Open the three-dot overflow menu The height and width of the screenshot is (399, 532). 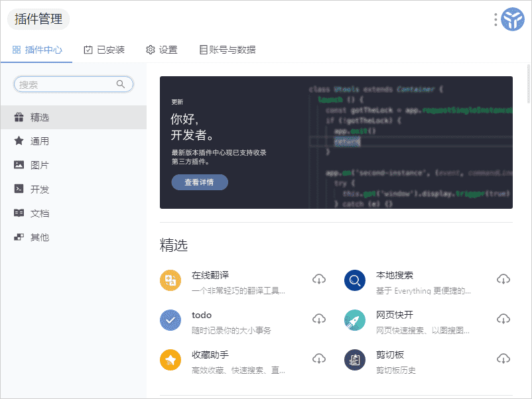click(x=494, y=19)
